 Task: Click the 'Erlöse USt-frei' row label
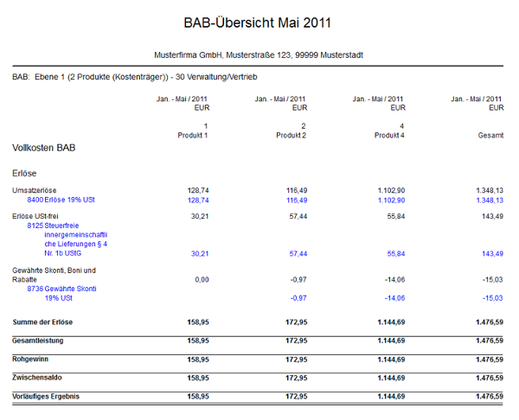(x=35, y=216)
